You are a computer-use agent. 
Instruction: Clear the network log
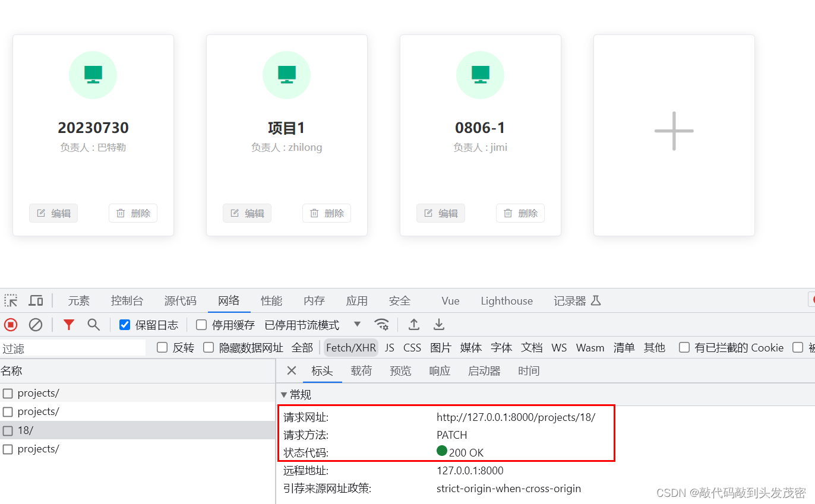click(x=36, y=325)
